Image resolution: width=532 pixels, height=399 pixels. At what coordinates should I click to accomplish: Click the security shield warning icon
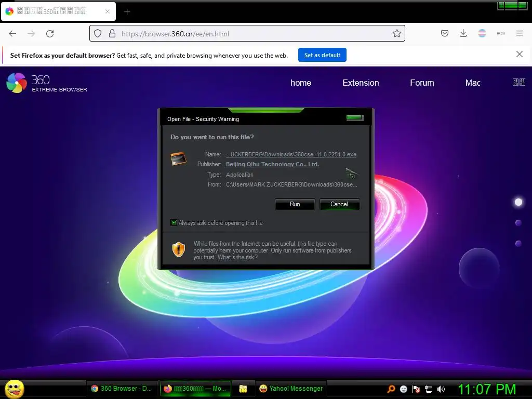tap(179, 250)
